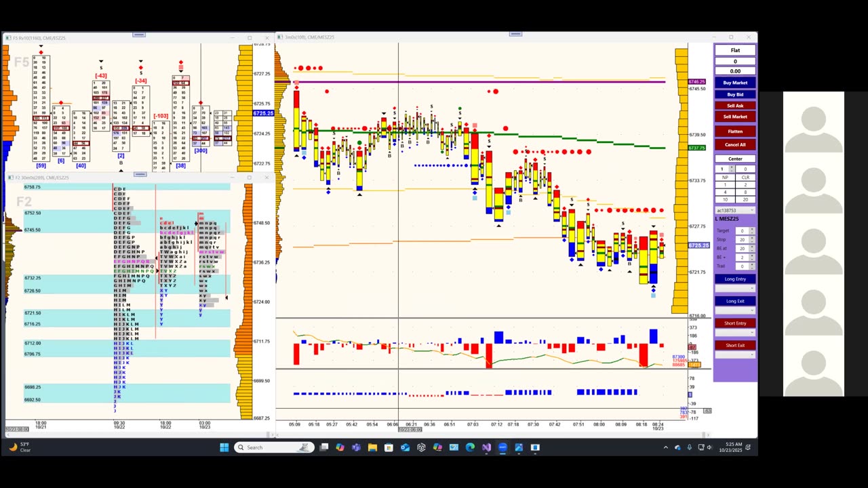
Task: Open the dropdown below Short Exit
Action: (x=735, y=354)
